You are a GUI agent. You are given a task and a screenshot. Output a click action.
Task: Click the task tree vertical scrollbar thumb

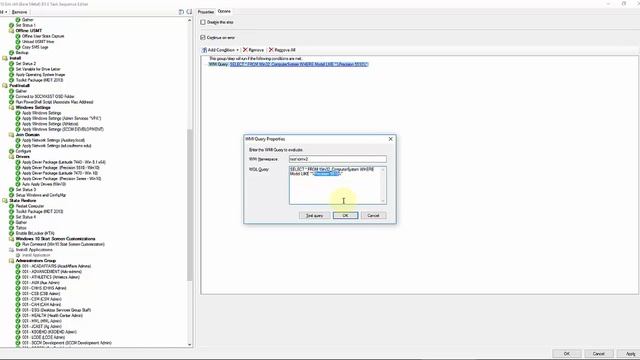(189, 205)
